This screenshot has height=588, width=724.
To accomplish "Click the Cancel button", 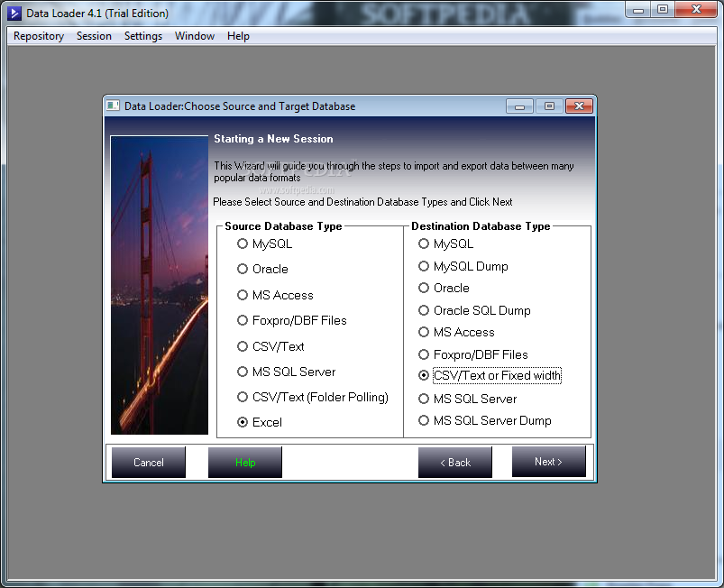I will coord(149,462).
